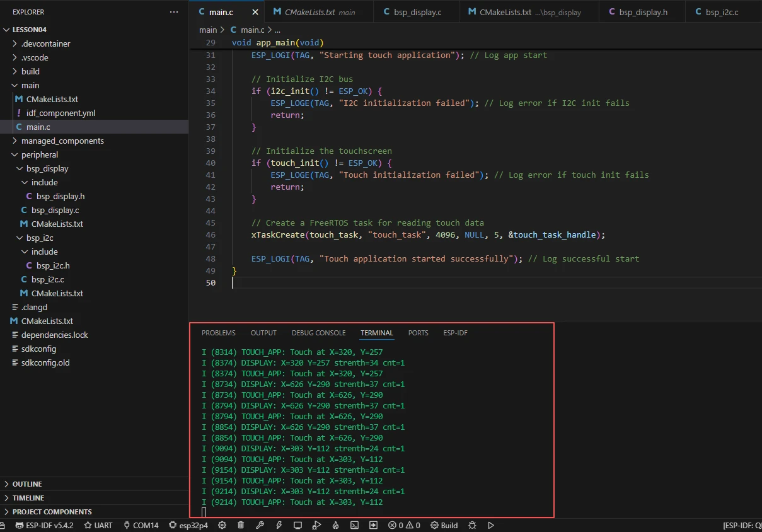Open SDK configuration gear icon in status bar
Viewport: 762px width, 532px height.
[222, 525]
